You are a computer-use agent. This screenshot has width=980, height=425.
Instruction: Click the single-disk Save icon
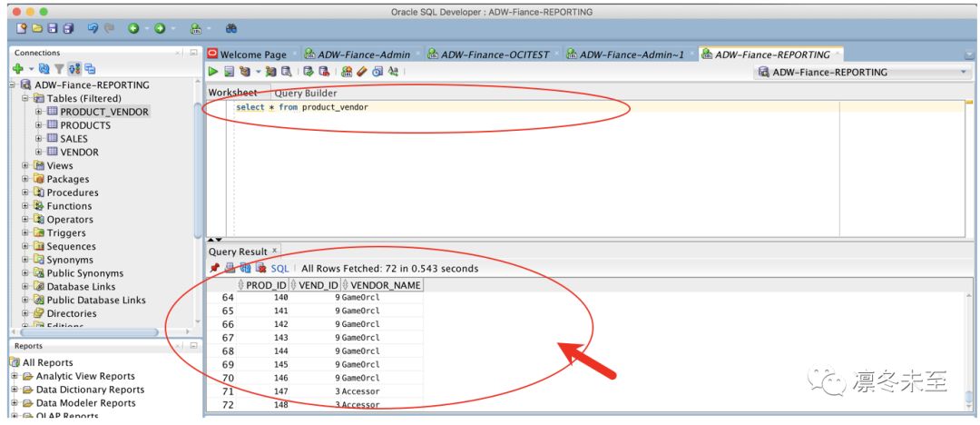[x=53, y=28]
